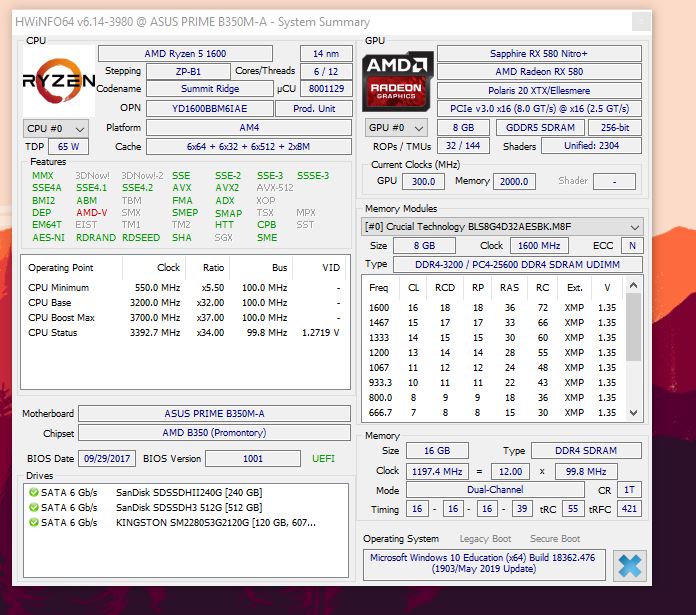Click the Dual-Channel mode field

pyautogui.click(x=495, y=489)
